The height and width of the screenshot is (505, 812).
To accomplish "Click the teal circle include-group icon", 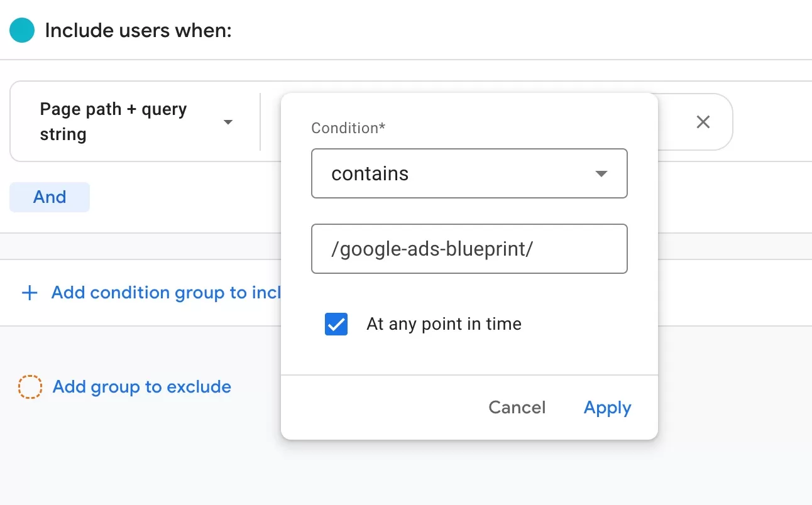I will (22, 31).
